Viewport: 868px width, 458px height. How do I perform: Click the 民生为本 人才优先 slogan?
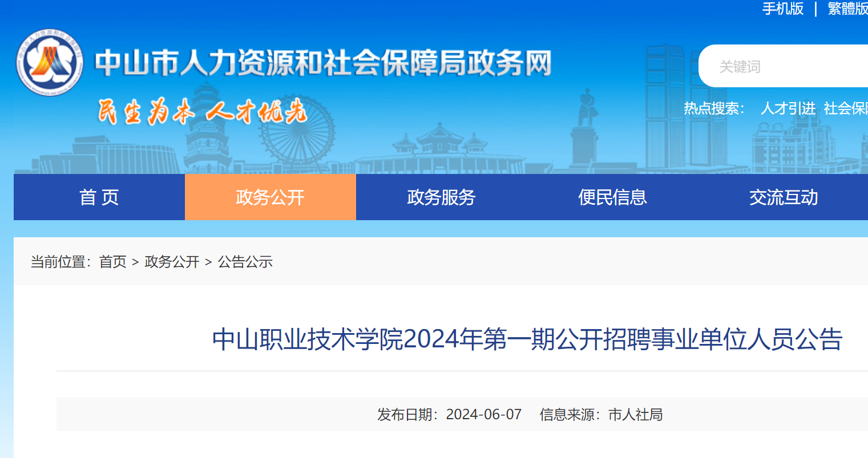tap(203, 111)
